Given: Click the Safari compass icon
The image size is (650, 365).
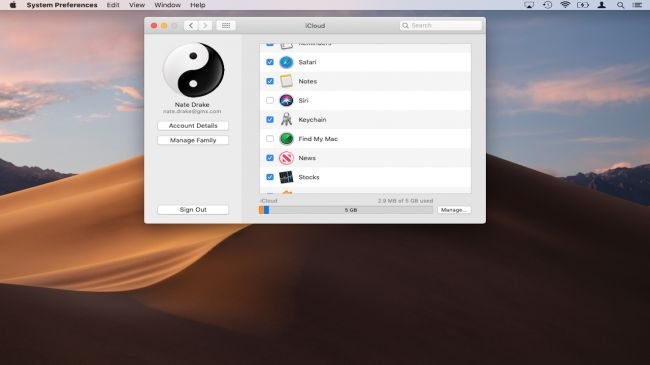Looking at the screenshot, I should pos(286,62).
